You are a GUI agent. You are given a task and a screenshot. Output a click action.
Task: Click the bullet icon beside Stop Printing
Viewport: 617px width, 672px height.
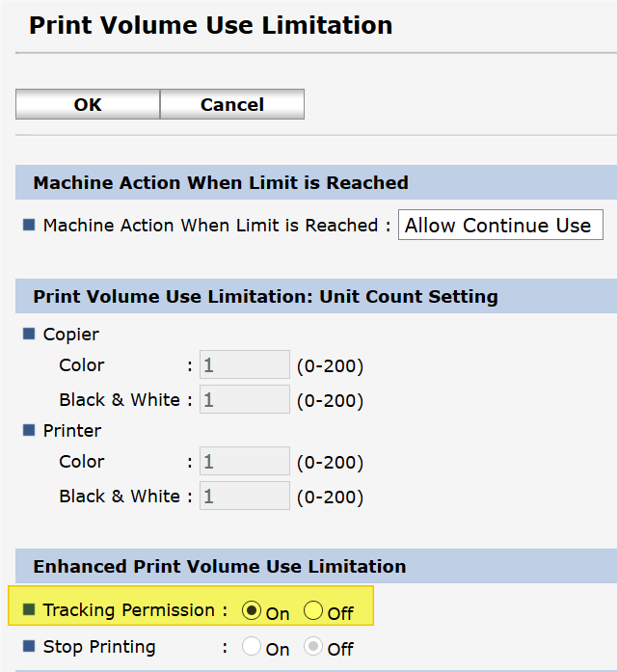(x=28, y=647)
